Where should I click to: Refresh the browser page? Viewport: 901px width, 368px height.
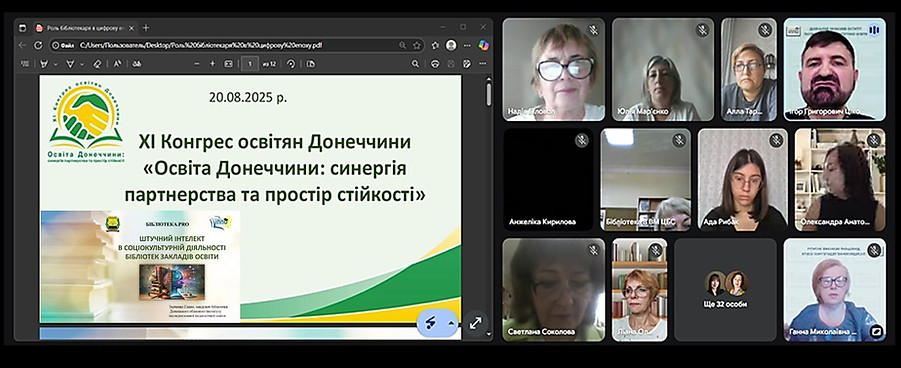click(x=38, y=45)
